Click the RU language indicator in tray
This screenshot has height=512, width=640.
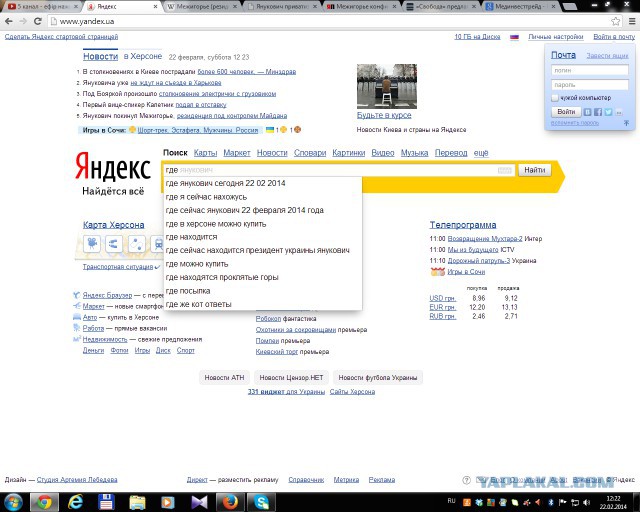pyautogui.click(x=451, y=501)
